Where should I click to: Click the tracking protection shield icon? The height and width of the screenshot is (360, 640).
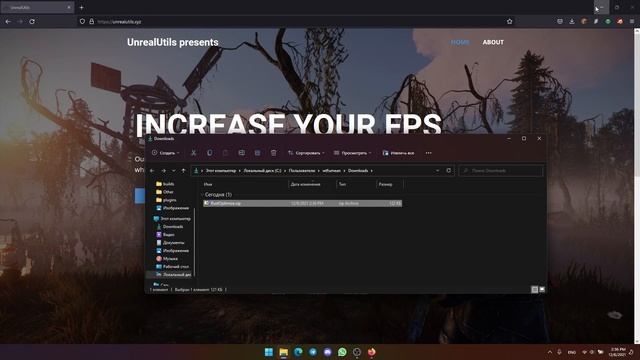click(x=82, y=21)
